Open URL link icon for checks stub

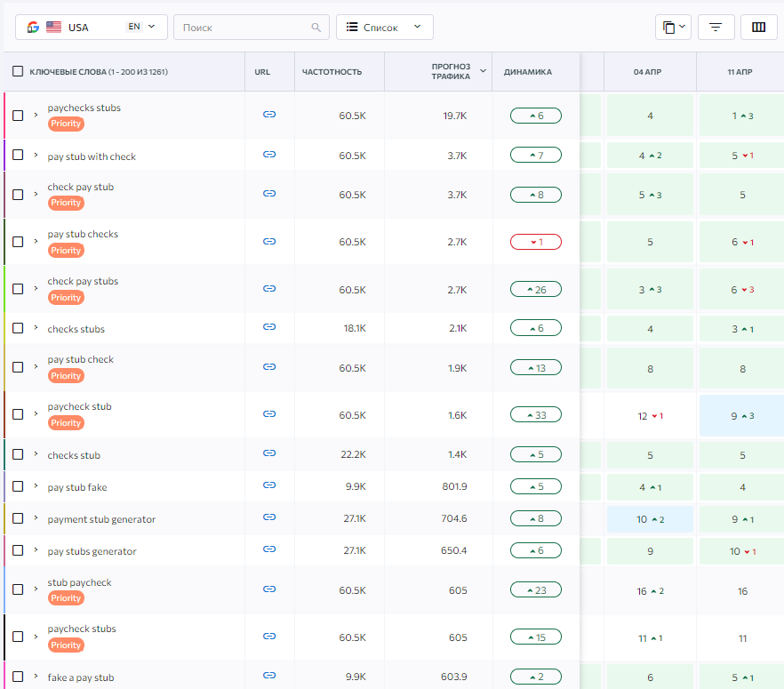pos(269,453)
